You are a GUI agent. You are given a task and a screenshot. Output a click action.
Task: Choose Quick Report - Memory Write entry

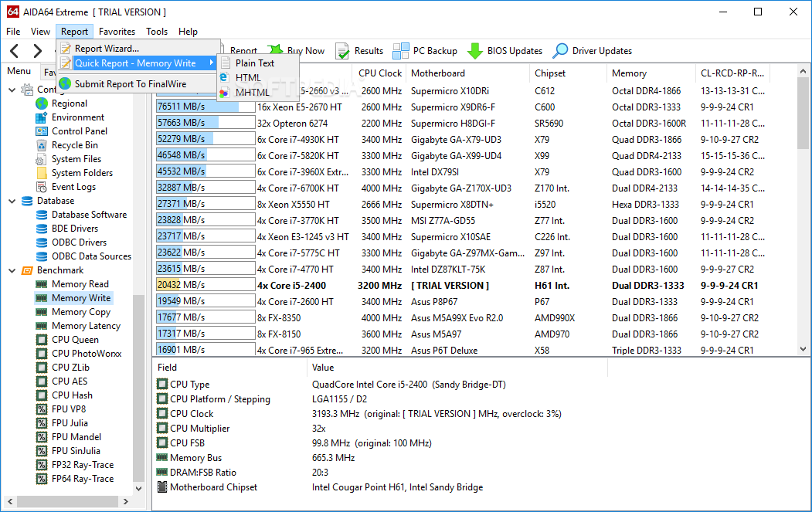click(138, 63)
